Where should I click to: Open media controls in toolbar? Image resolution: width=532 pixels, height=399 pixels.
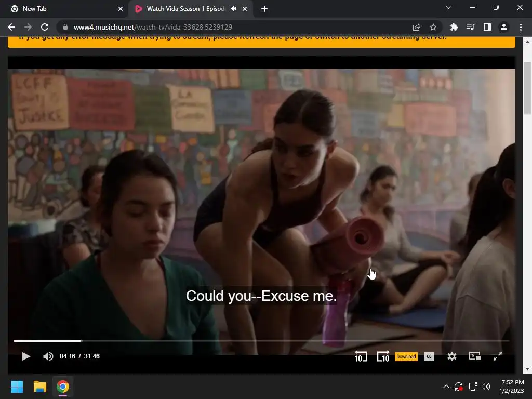[x=470, y=27]
